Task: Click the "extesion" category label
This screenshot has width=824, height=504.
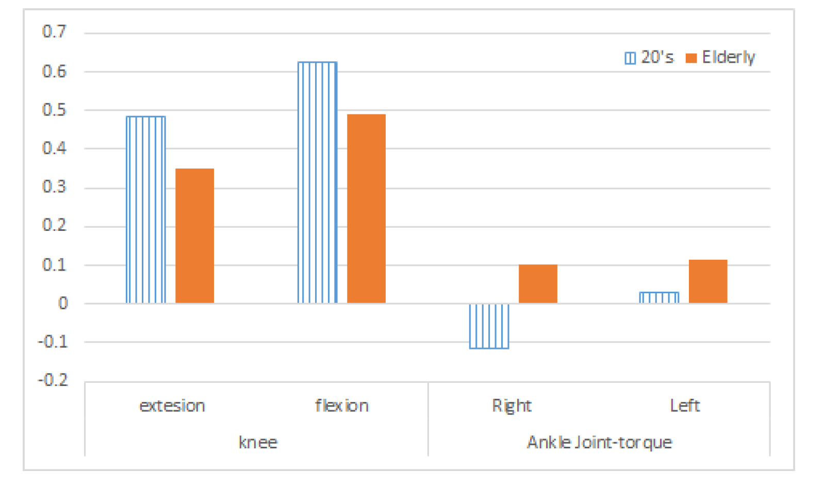Action: [x=172, y=406]
